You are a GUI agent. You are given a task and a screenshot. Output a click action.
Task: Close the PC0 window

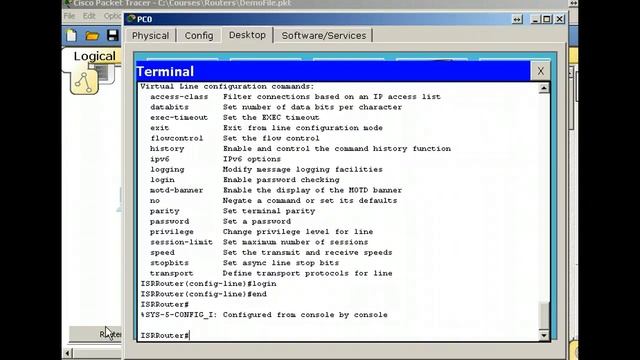point(560,19)
